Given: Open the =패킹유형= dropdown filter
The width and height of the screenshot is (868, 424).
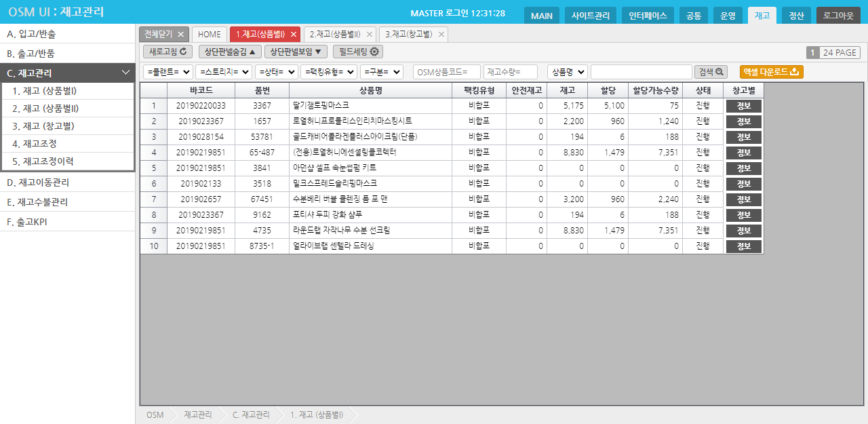Looking at the screenshot, I should pos(329,72).
